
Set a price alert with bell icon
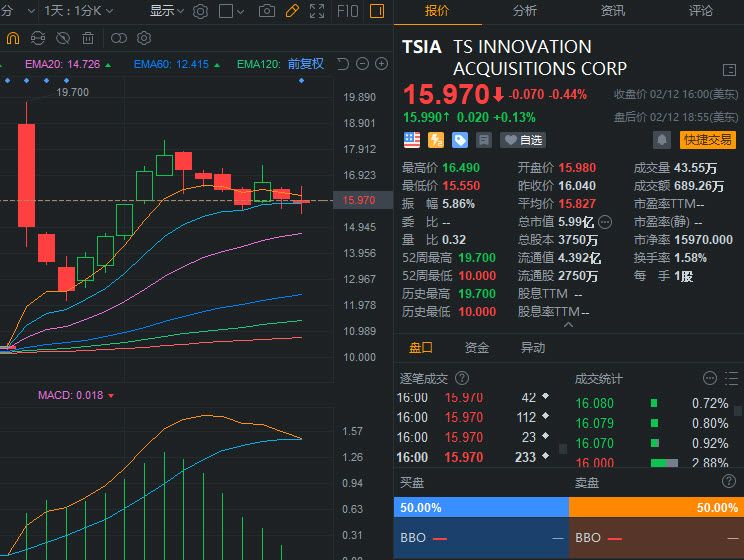[662, 140]
